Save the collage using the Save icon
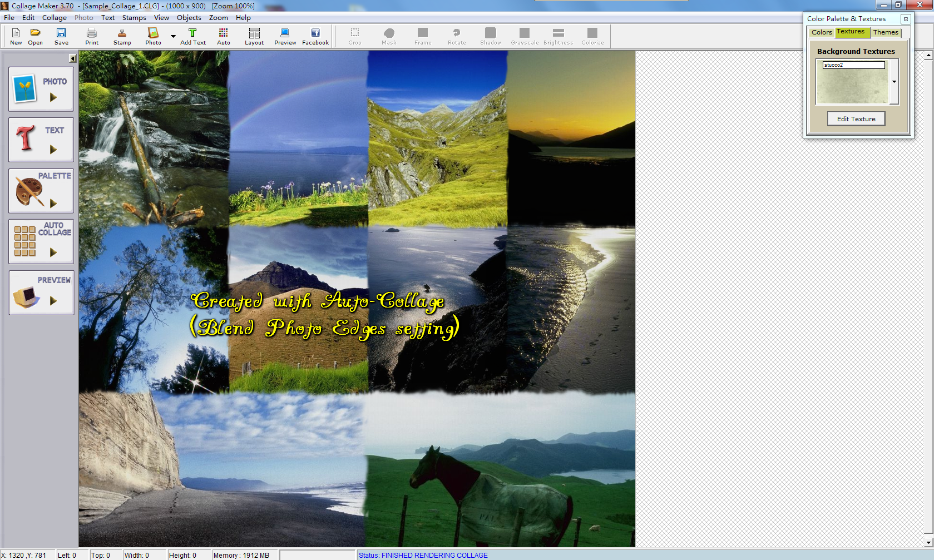 coord(61,36)
